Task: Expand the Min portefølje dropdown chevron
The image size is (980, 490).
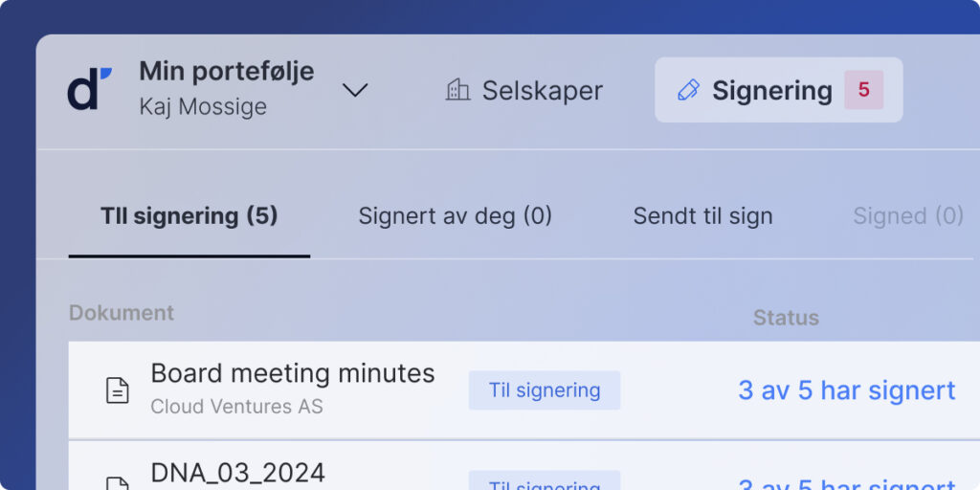Action: point(355,91)
